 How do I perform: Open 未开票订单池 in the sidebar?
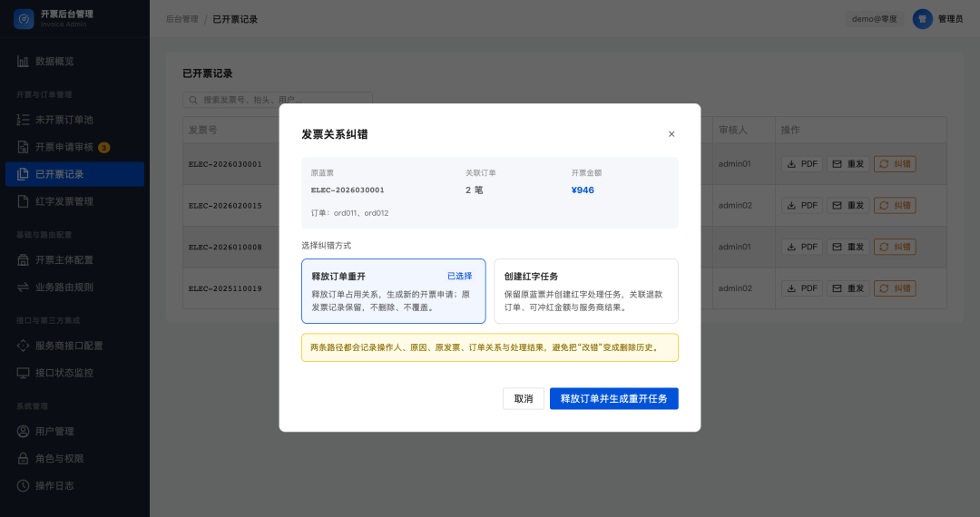(75, 120)
